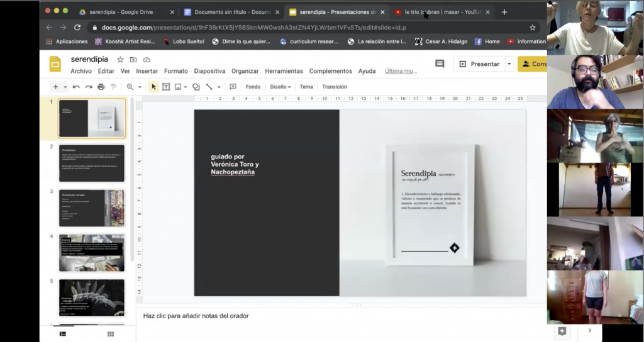Screen dimensions: 644x342
Task: Open insert image dropdown arrow
Action: pyautogui.click(x=186, y=87)
